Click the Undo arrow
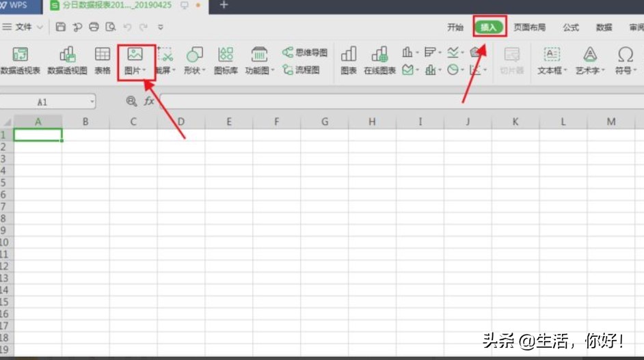The image size is (644, 360). coord(127,27)
